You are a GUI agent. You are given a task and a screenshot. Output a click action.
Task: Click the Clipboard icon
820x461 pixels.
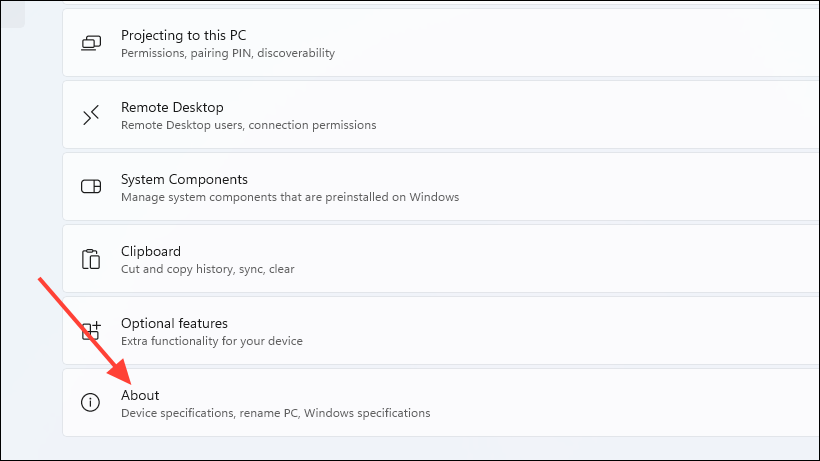[91, 259]
